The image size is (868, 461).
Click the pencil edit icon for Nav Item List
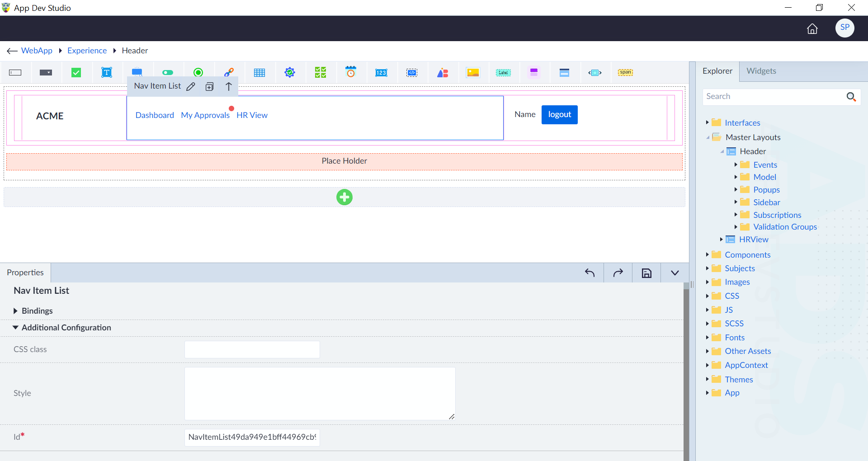[x=191, y=86]
